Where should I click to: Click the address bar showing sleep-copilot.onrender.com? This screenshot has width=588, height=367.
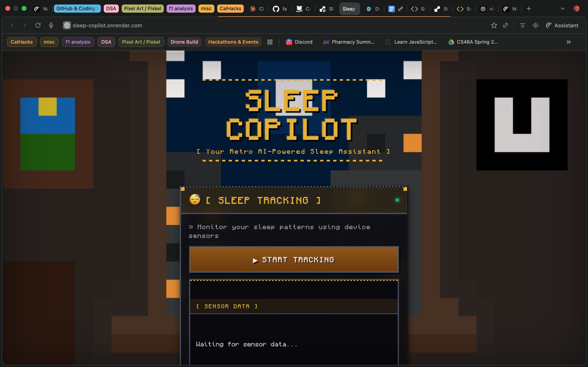click(x=107, y=25)
